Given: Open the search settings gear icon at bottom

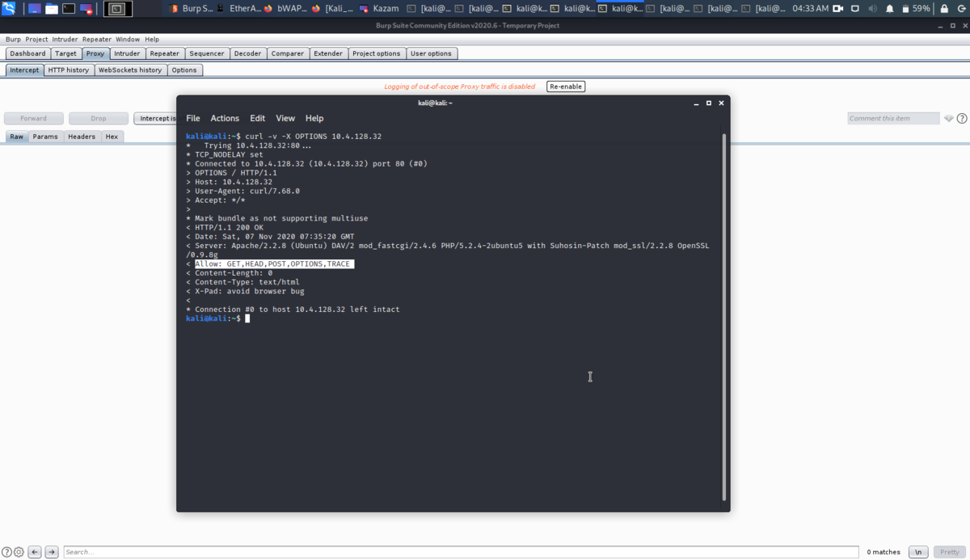Looking at the screenshot, I should (19, 552).
